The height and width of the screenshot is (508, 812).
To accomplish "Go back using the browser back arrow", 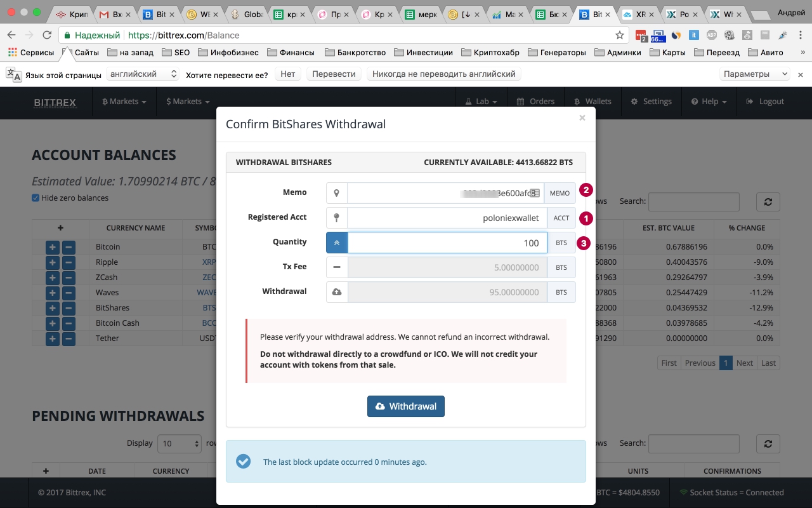I will (x=12, y=35).
